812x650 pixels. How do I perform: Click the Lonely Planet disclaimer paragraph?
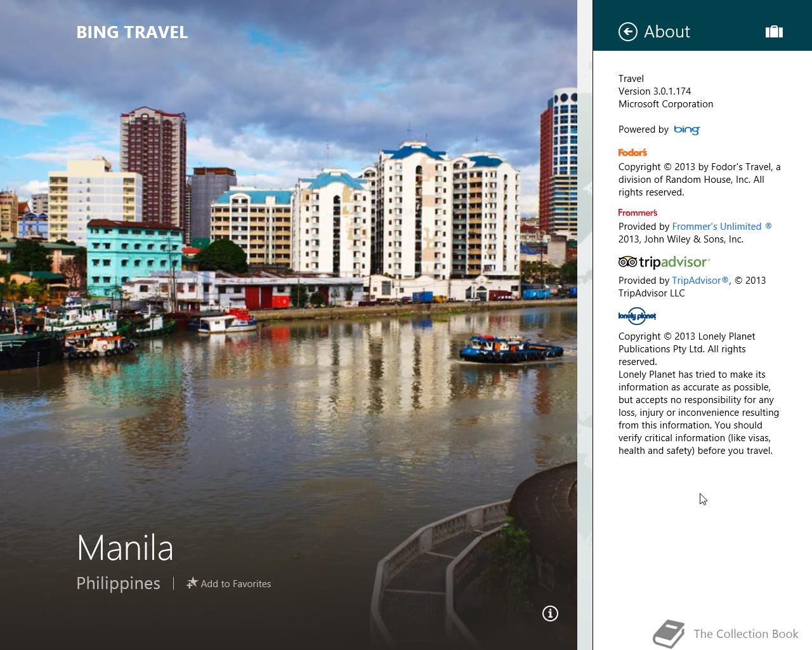point(698,413)
